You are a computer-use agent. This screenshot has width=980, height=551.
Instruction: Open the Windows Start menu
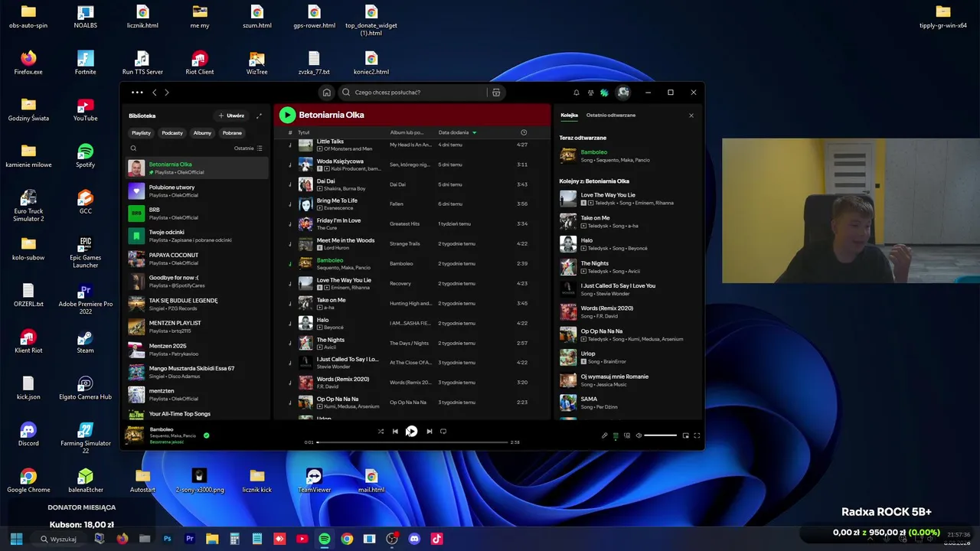tap(17, 539)
